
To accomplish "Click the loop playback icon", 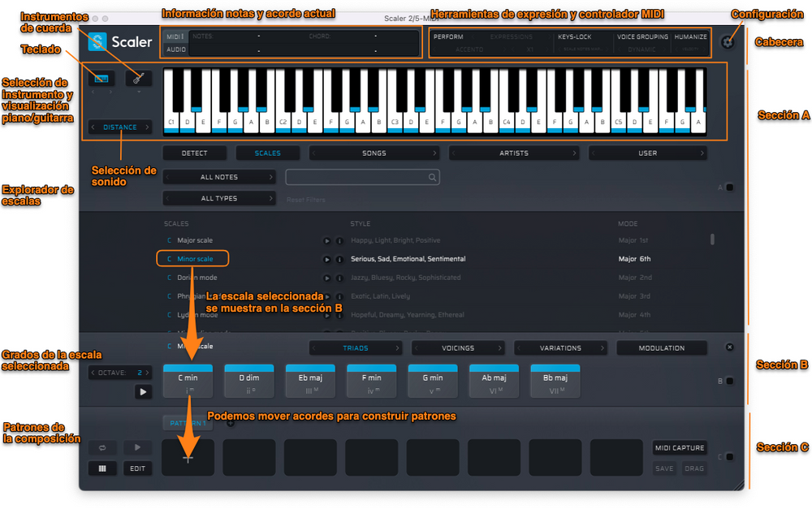I will click(x=102, y=447).
